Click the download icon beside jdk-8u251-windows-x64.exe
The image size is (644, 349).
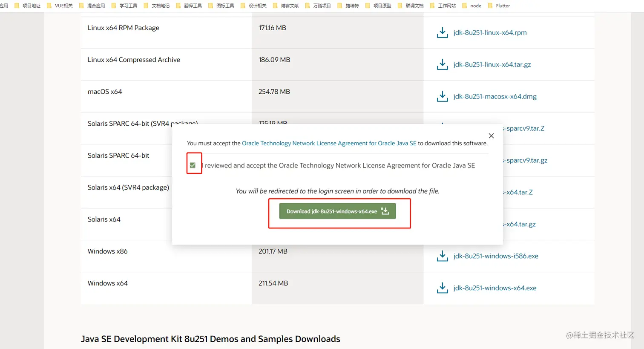(443, 288)
